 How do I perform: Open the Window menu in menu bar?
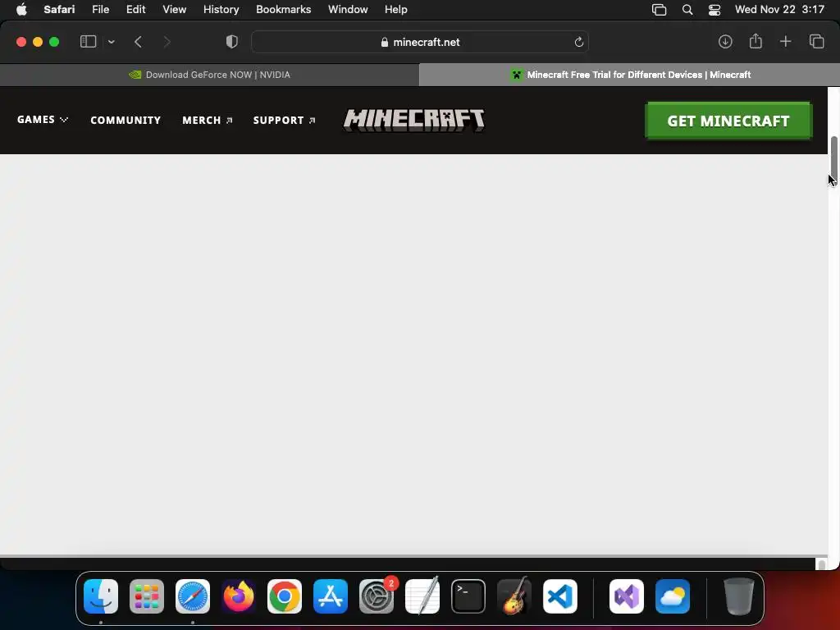click(x=348, y=10)
